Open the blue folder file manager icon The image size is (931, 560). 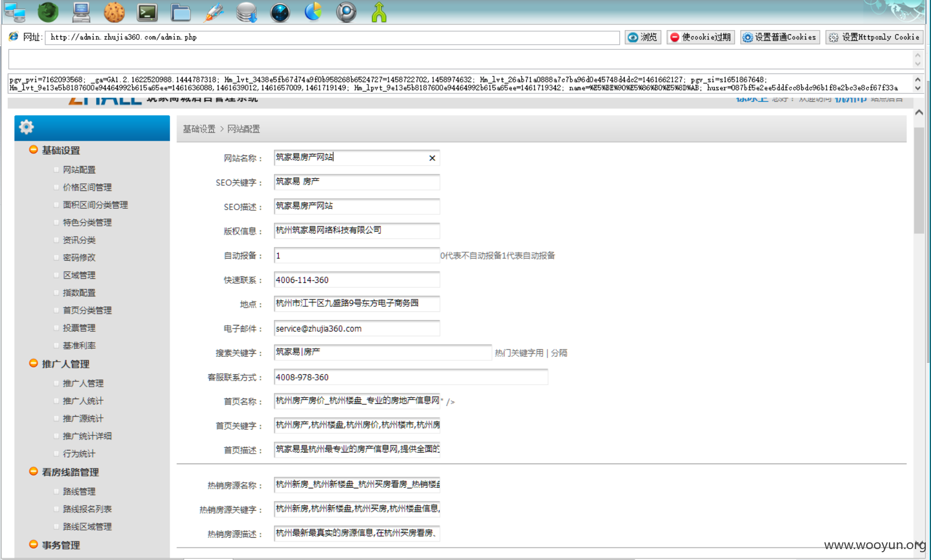181,12
